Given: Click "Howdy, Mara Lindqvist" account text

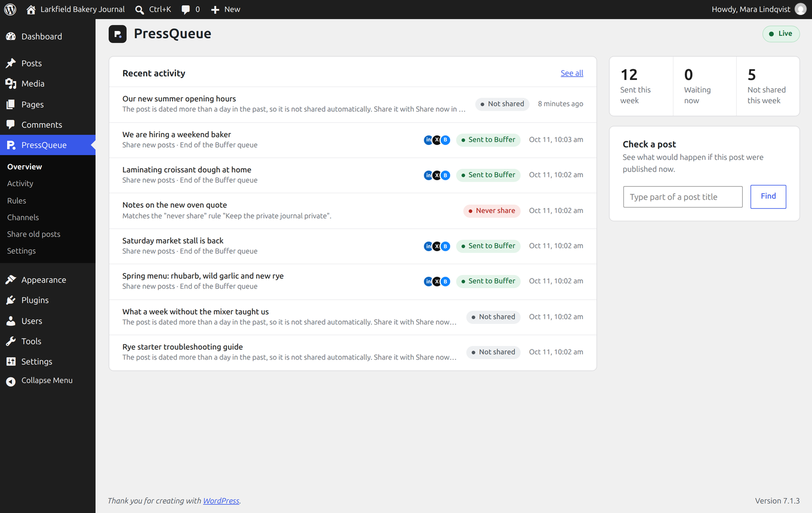Looking at the screenshot, I should [751, 10].
